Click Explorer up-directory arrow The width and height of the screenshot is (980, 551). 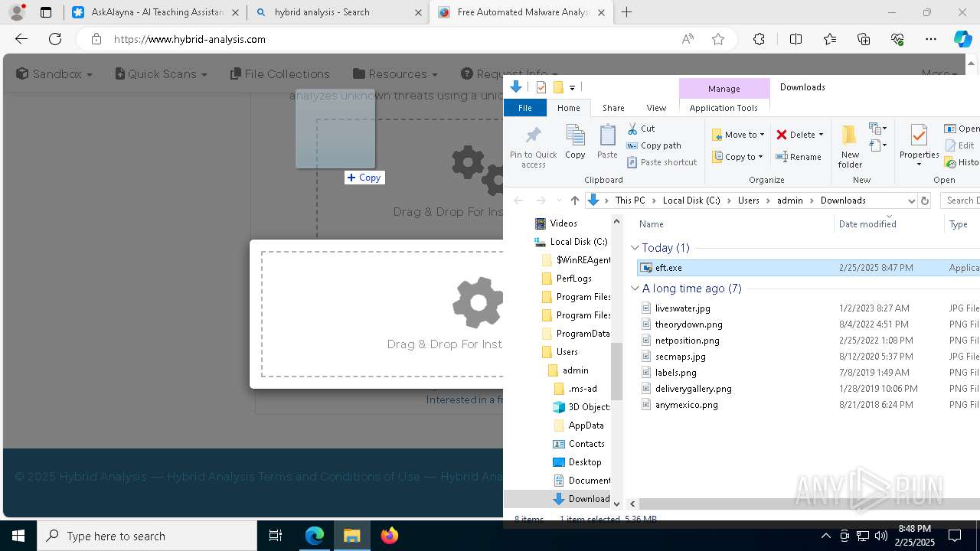click(575, 201)
